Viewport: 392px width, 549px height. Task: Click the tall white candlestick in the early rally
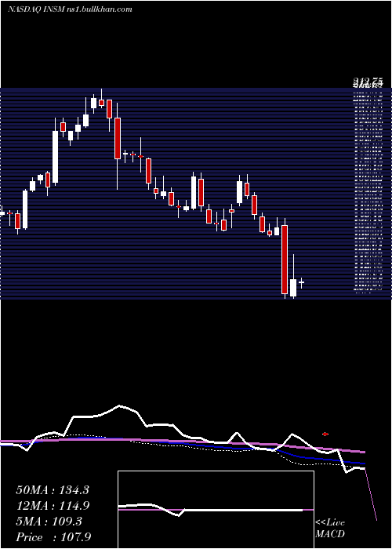click(x=56, y=157)
